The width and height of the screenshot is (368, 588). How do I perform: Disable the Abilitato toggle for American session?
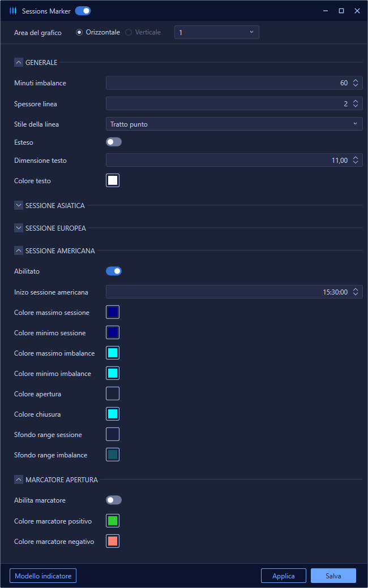[x=114, y=271]
